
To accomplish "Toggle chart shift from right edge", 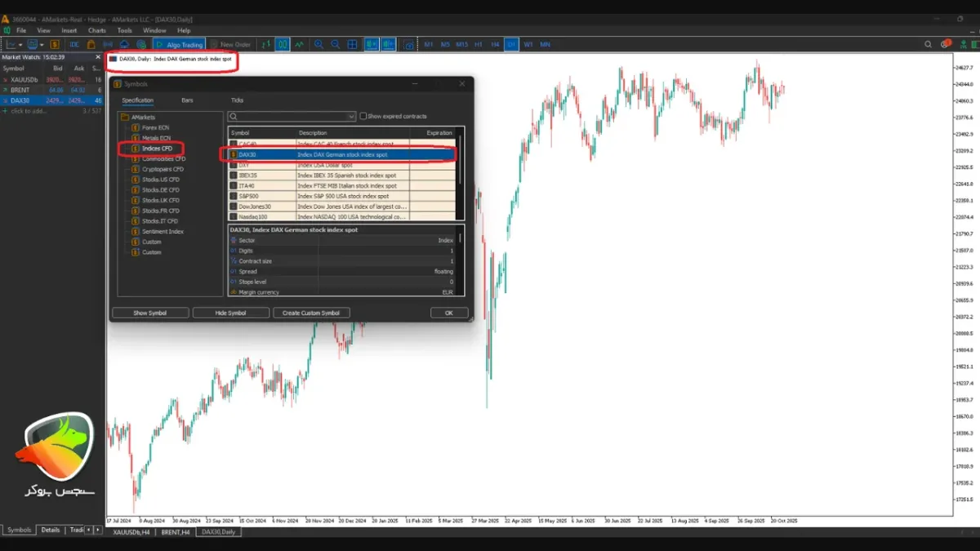I will 388,44.
